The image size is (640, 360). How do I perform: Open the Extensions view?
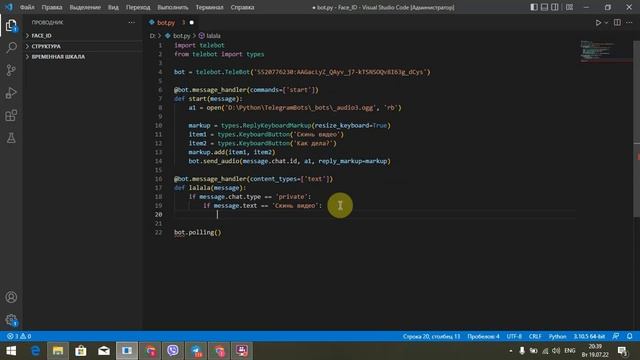(x=11, y=116)
